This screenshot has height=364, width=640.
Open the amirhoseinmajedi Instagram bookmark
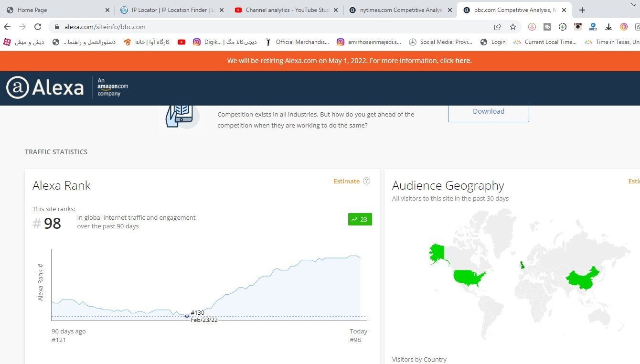369,42
